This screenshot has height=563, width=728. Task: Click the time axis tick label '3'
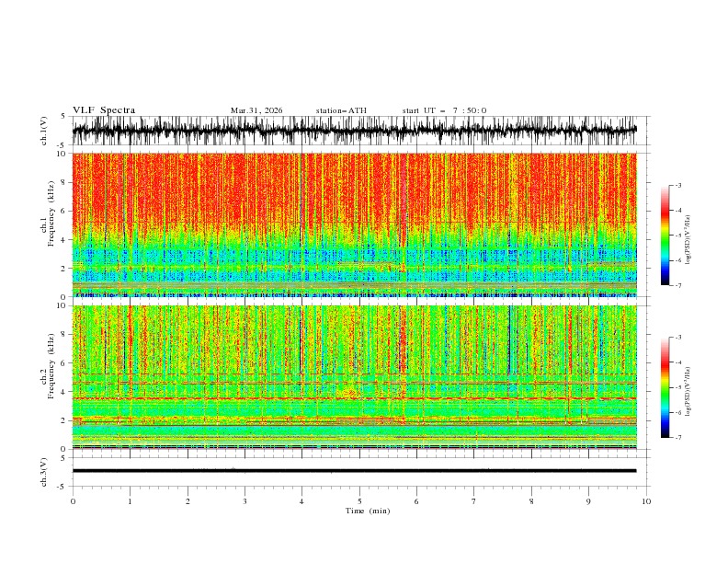(x=245, y=501)
